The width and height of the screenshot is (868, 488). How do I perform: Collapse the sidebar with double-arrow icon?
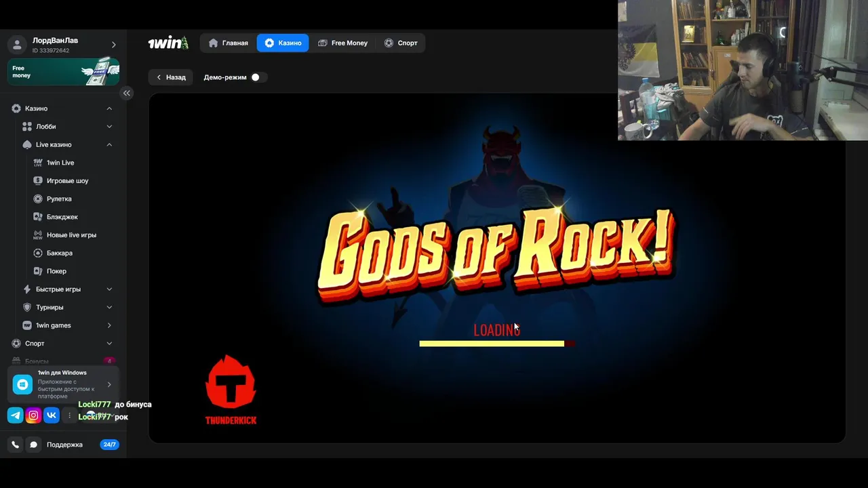(x=127, y=93)
